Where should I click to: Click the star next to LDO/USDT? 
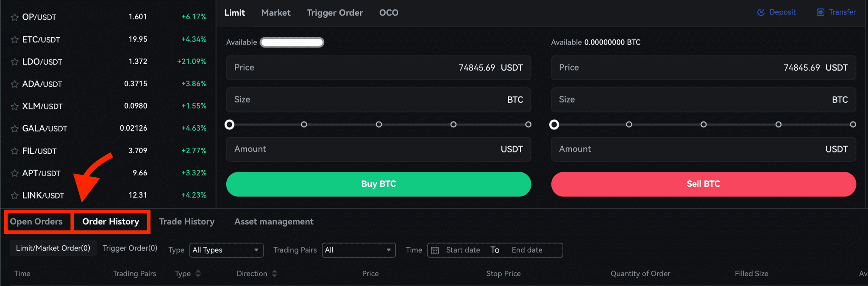tap(14, 62)
